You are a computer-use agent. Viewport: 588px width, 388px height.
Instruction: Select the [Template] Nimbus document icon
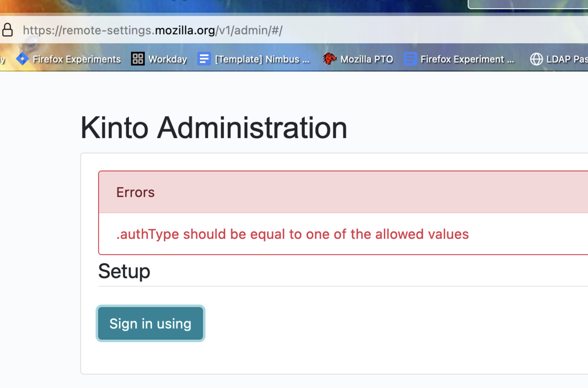[204, 59]
